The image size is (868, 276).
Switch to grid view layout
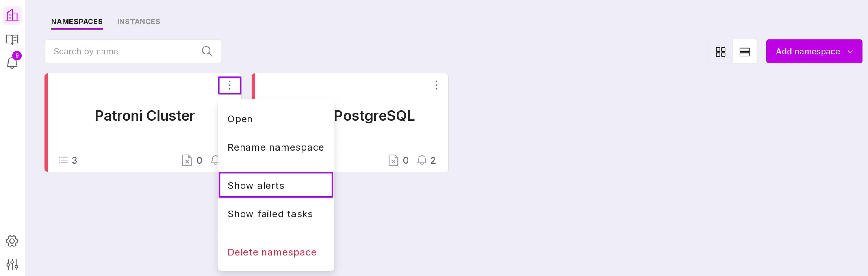(x=721, y=52)
